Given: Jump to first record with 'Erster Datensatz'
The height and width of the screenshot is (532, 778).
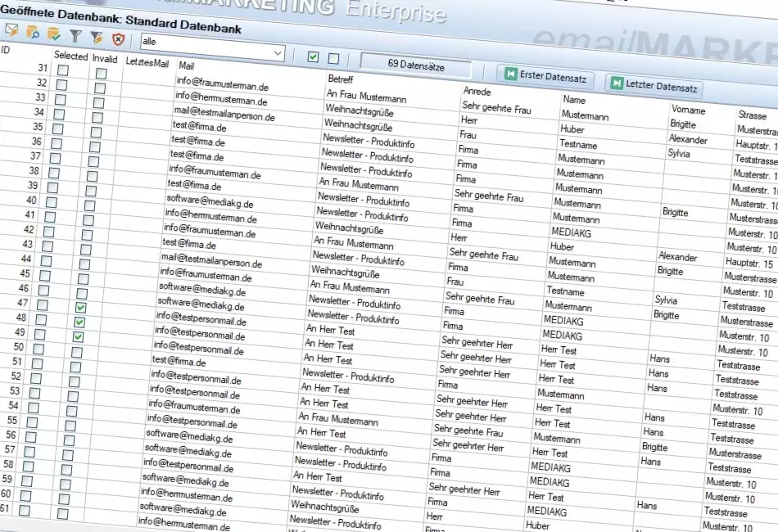Looking at the screenshot, I should click(x=545, y=76).
